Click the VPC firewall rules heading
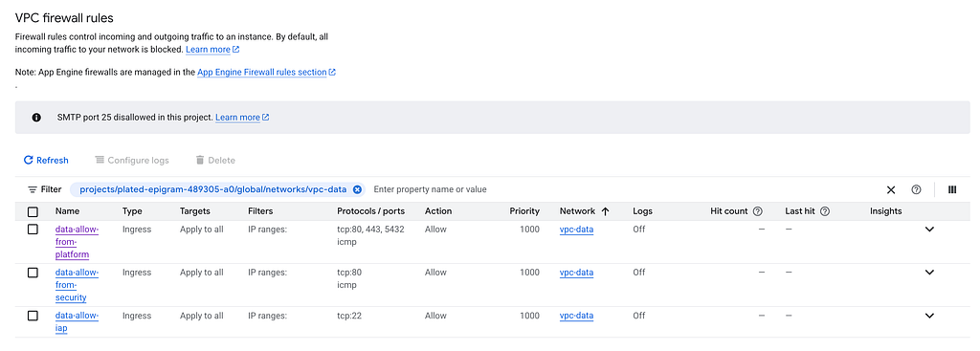Screen dimensions: 980x351 click(64, 18)
